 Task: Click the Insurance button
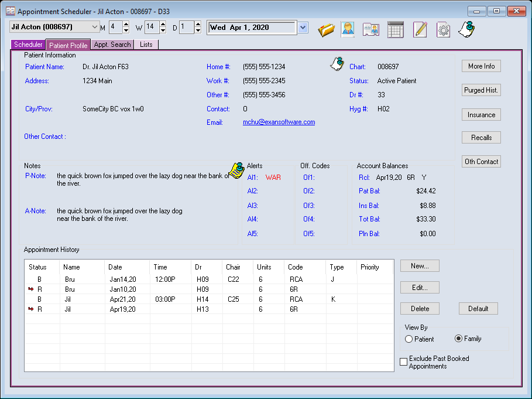481,115
